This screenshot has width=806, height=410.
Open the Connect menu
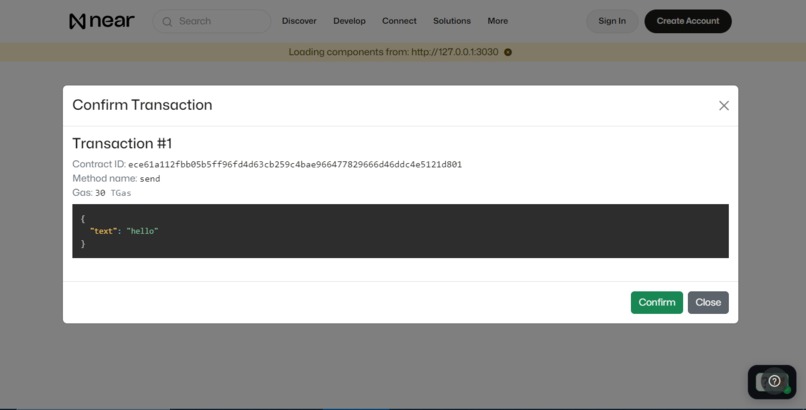(399, 21)
